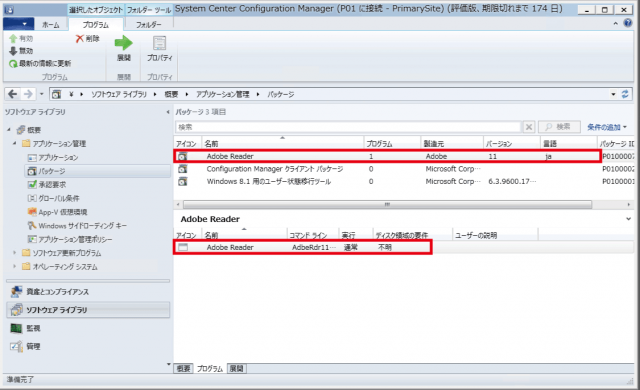Refresh with 最新の情報に更新 button

[40, 63]
